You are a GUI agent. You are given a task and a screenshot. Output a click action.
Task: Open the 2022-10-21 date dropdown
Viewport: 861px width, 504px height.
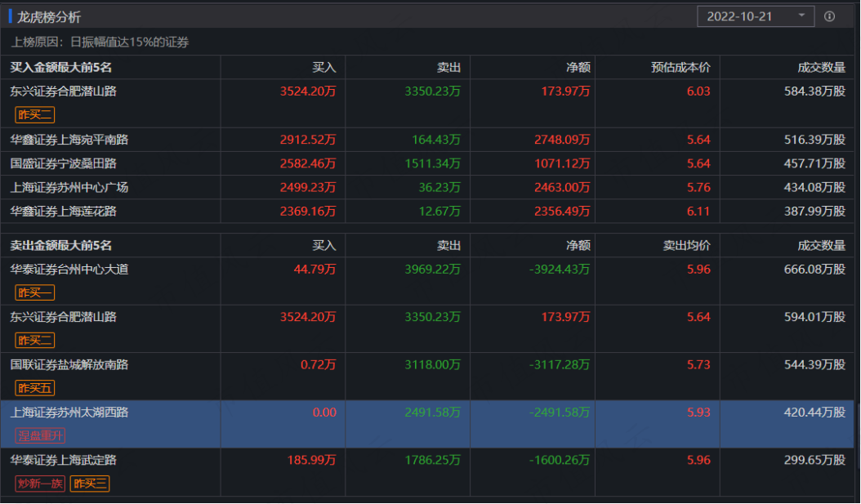click(x=756, y=16)
